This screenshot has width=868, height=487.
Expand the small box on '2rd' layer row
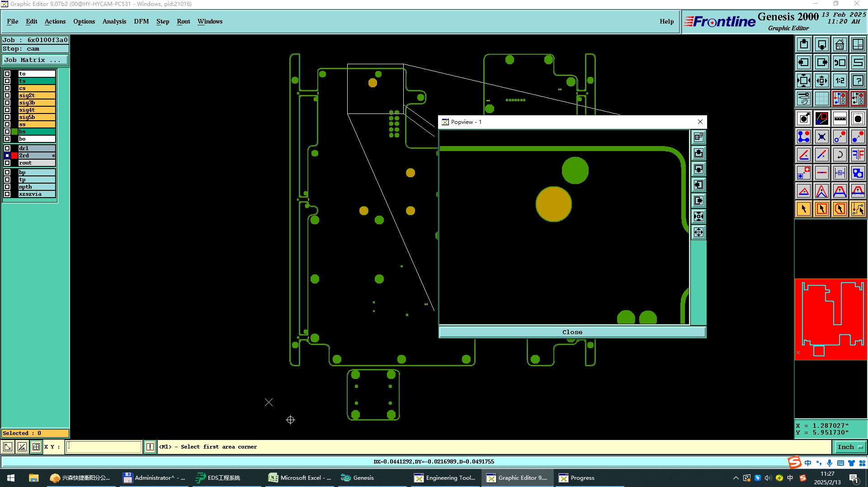(x=53, y=156)
